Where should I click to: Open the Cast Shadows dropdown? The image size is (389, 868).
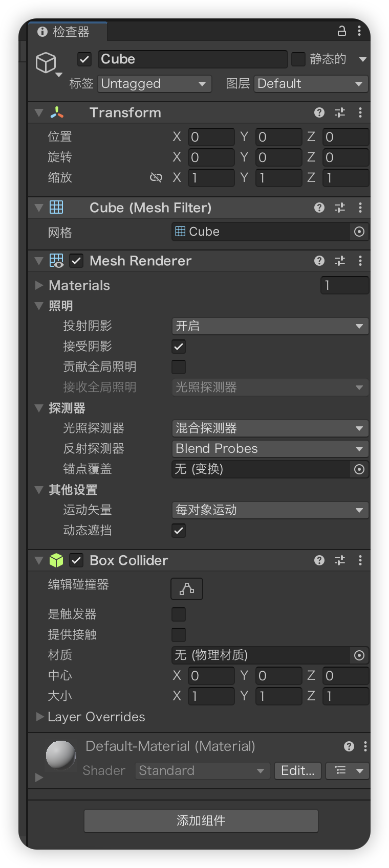click(270, 326)
